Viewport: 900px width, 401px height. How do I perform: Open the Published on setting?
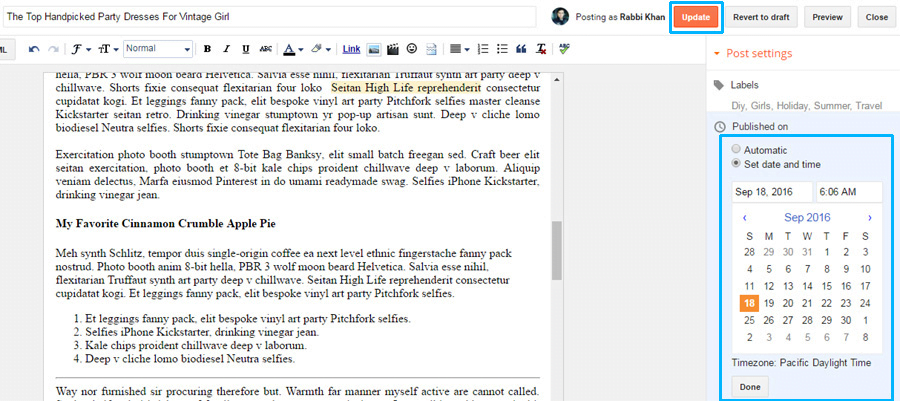[x=759, y=126]
